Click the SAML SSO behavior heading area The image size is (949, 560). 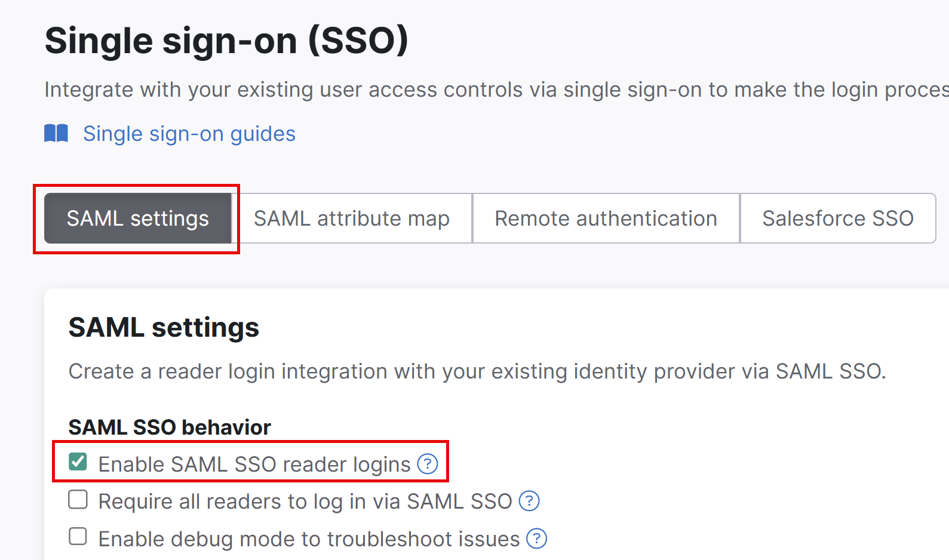170,427
